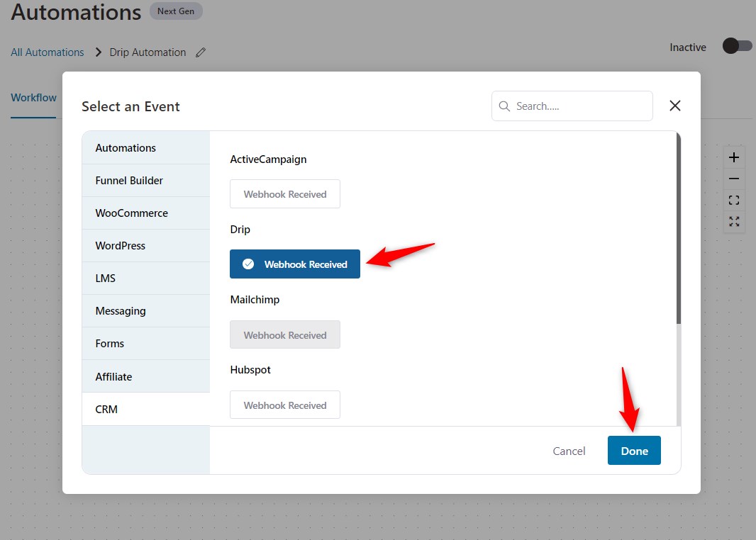This screenshot has width=756, height=540.
Task: Click the breadcrumb chevron separator
Action: pos(99,52)
